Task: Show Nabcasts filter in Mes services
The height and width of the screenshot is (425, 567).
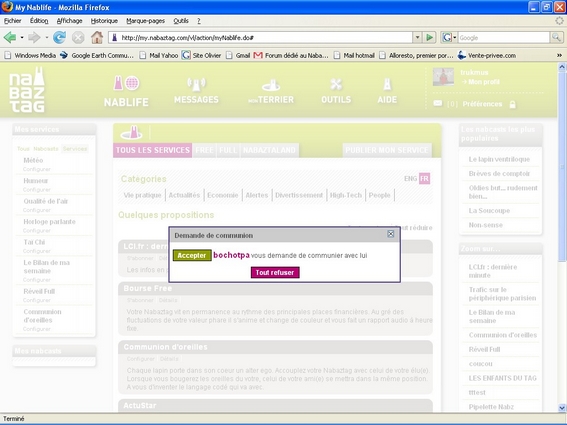Action: tap(46, 149)
